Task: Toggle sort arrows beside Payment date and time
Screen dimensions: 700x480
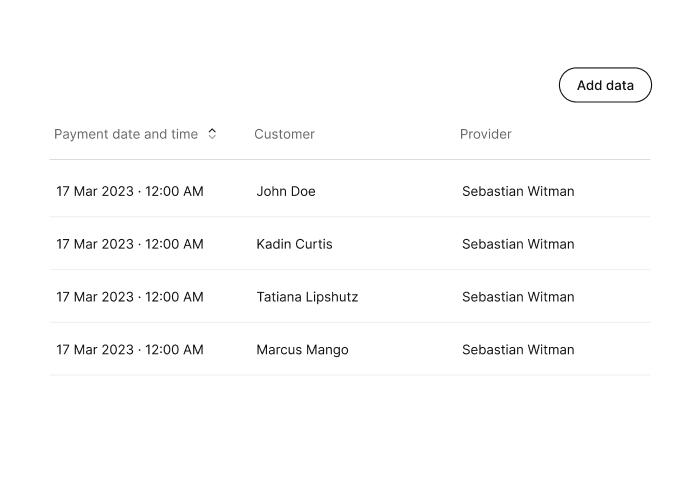Action: tap(212, 134)
